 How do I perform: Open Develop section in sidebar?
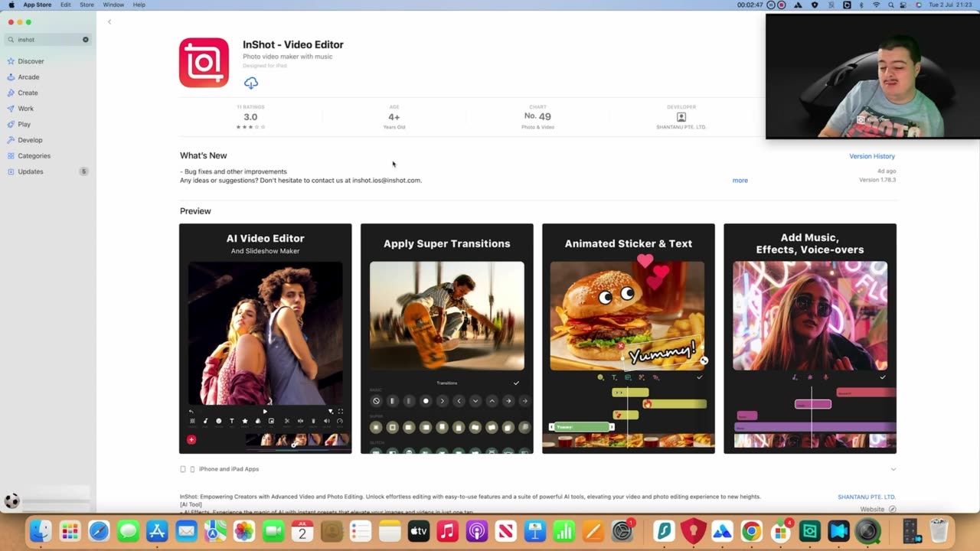[x=30, y=140]
